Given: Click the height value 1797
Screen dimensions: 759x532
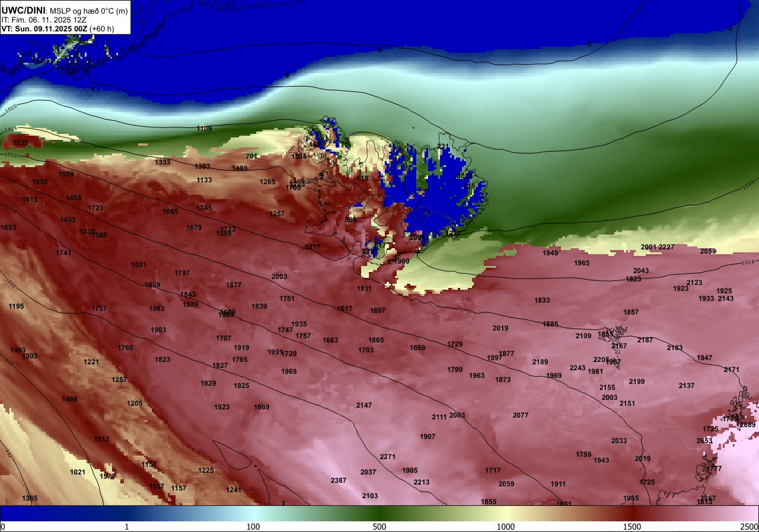Looking at the screenshot, I should click(182, 273).
